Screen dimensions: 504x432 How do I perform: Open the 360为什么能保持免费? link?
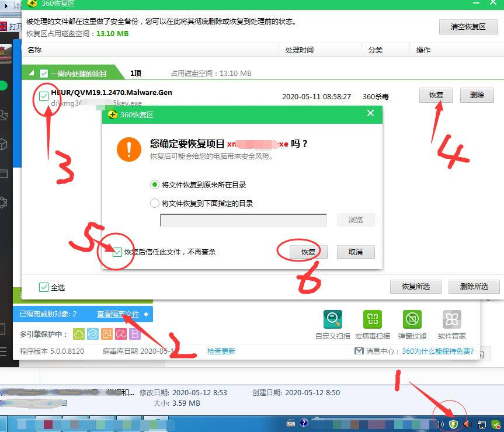click(438, 351)
